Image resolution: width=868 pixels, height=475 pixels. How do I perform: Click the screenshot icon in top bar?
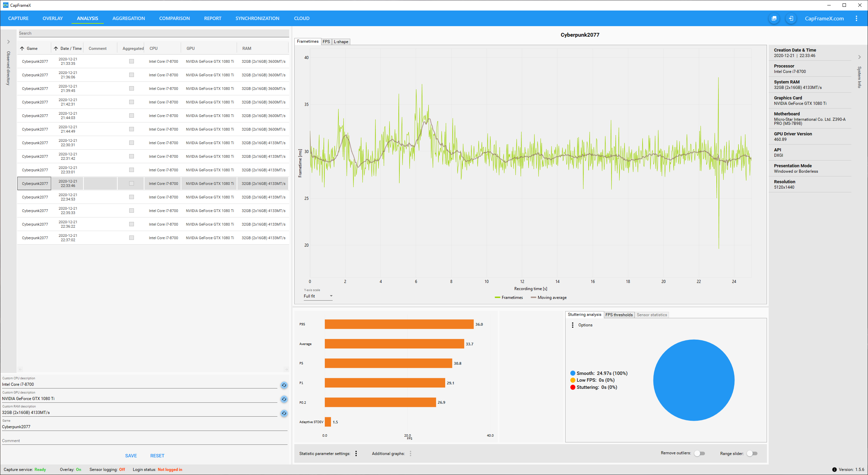point(774,18)
